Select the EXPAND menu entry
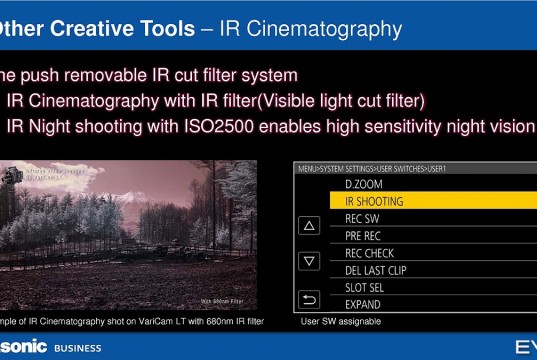Viewport: 537px width, 360px height. click(x=433, y=304)
